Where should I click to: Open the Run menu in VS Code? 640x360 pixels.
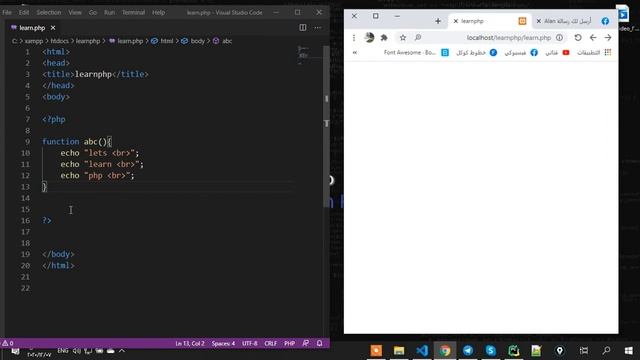point(109,12)
